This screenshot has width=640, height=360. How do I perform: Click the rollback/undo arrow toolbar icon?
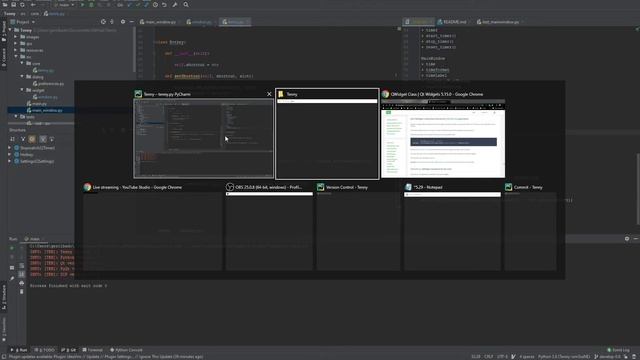click(x=164, y=4)
